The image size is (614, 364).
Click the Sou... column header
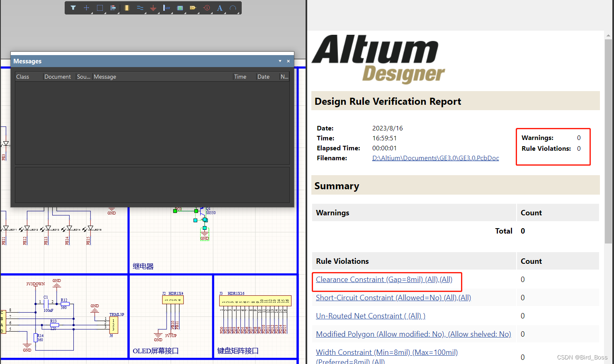click(x=84, y=77)
